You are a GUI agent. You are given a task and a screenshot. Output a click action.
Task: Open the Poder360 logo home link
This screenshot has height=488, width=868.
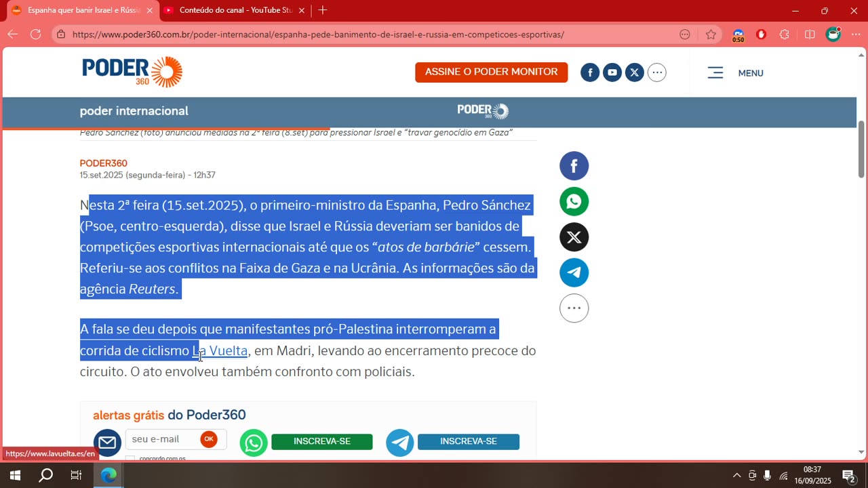tap(132, 72)
